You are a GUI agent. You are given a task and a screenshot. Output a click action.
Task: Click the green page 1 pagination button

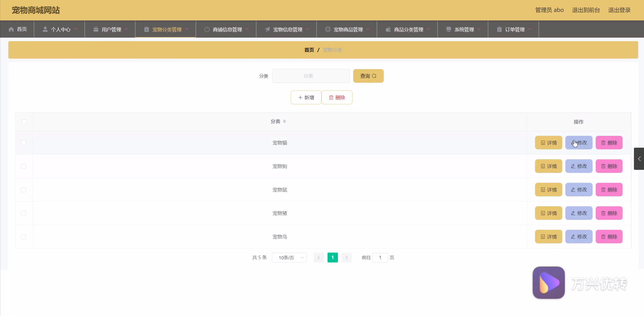332,258
